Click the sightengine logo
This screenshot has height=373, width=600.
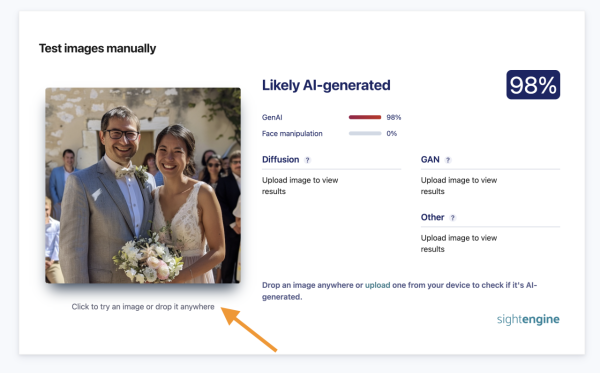click(x=528, y=319)
